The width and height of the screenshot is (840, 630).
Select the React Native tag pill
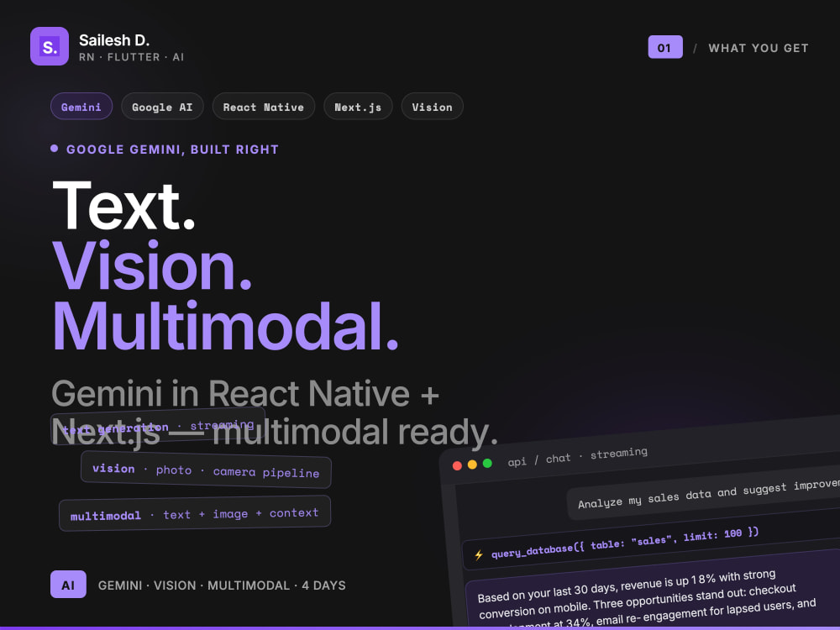click(x=264, y=107)
